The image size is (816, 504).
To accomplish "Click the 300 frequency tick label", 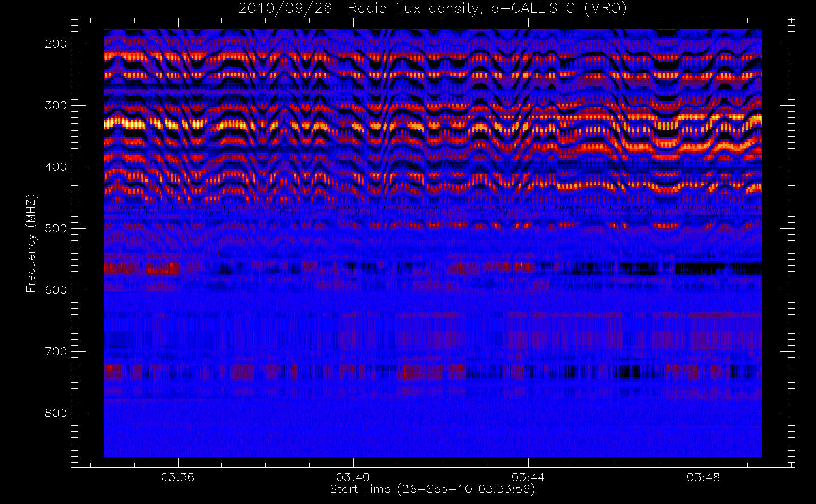I will [56, 105].
